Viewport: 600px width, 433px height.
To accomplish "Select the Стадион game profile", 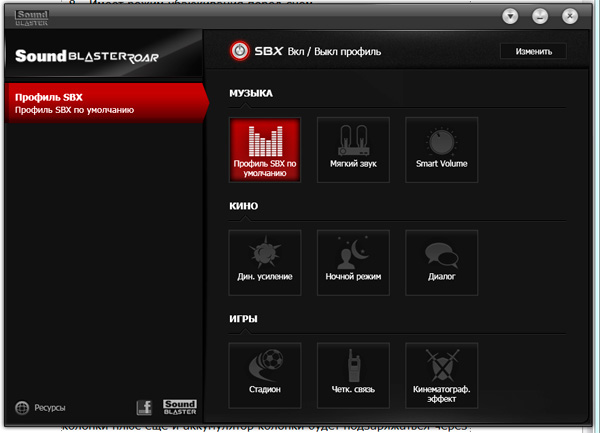I will point(265,374).
